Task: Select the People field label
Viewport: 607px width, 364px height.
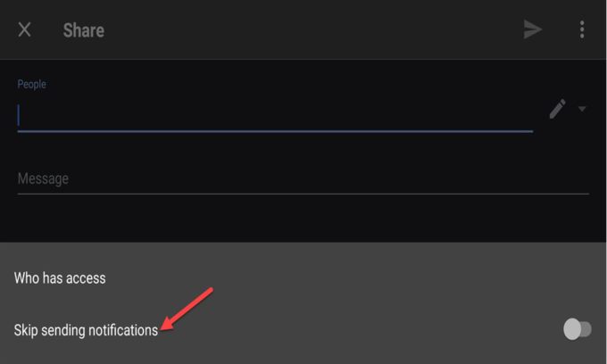Action: [31, 84]
